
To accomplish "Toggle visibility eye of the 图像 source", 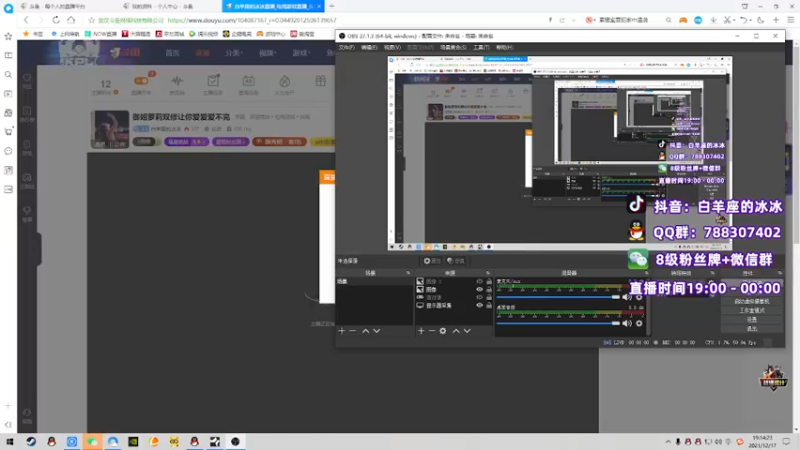I will coord(479,289).
